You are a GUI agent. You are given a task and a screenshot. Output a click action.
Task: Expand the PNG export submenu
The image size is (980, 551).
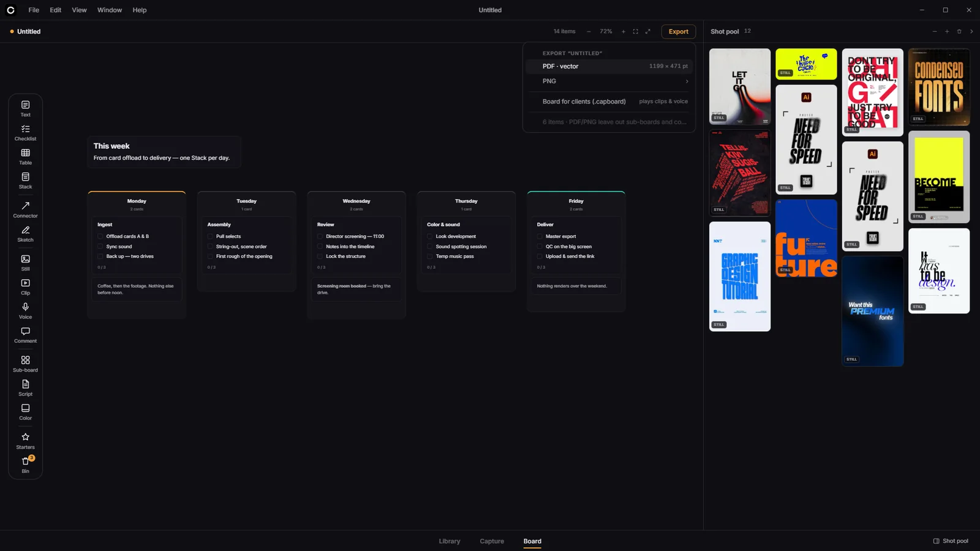click(609, 81)
